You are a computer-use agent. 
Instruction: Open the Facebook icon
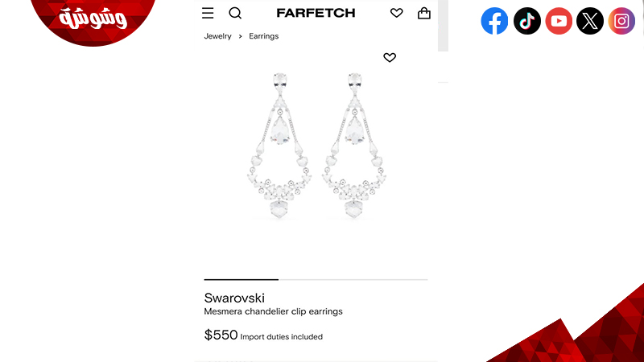pyautogui.click(x=494, y=21)
